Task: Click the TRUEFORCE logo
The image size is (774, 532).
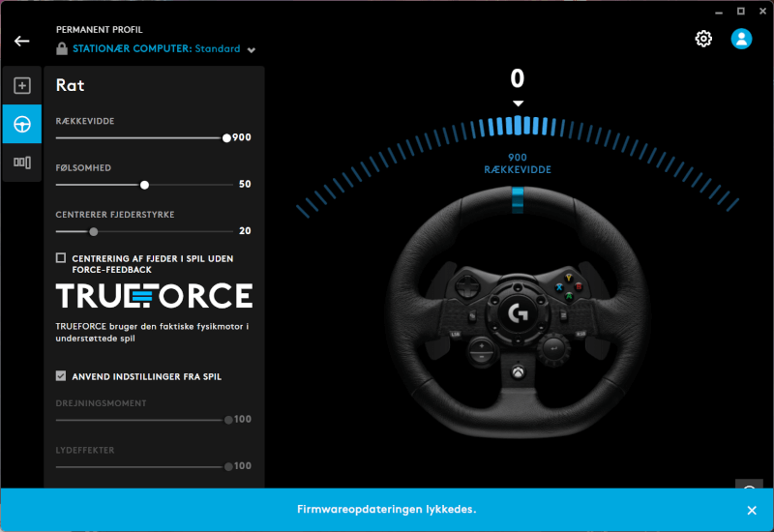Action: pyautogui.click(x=154, y=296)
